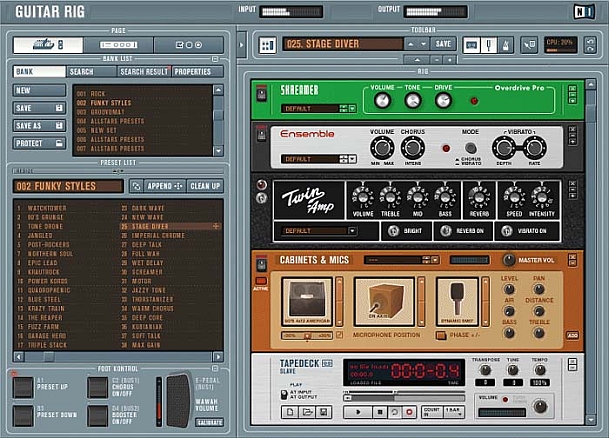Open the metronome from the toolbar
This screenshot has height=438, width=609.
pyautogui.click(x=505, y=45)
